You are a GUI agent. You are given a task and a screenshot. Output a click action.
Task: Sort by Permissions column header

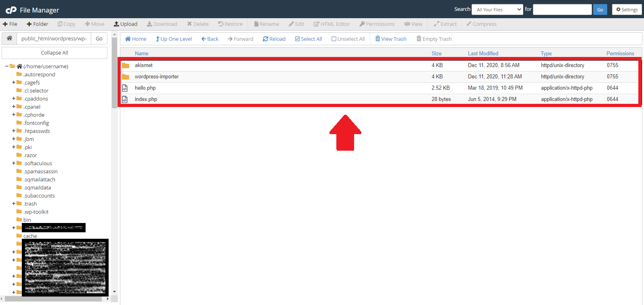point(620,53)
